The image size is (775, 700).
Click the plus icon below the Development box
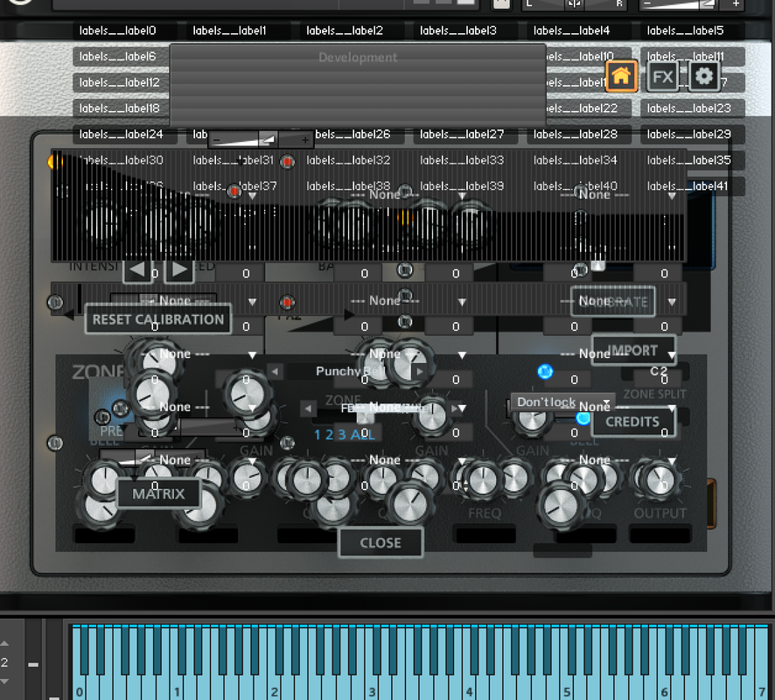pos(305,140)
